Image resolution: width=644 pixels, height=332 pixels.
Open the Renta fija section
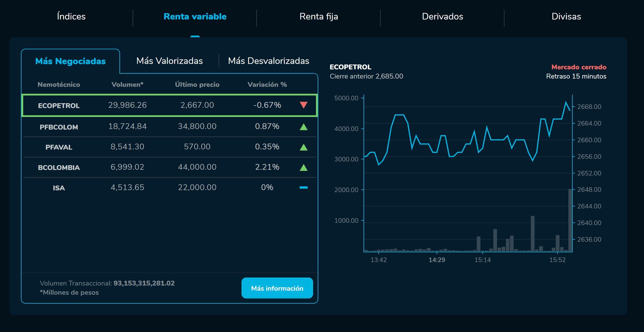[x=319, y=16]
